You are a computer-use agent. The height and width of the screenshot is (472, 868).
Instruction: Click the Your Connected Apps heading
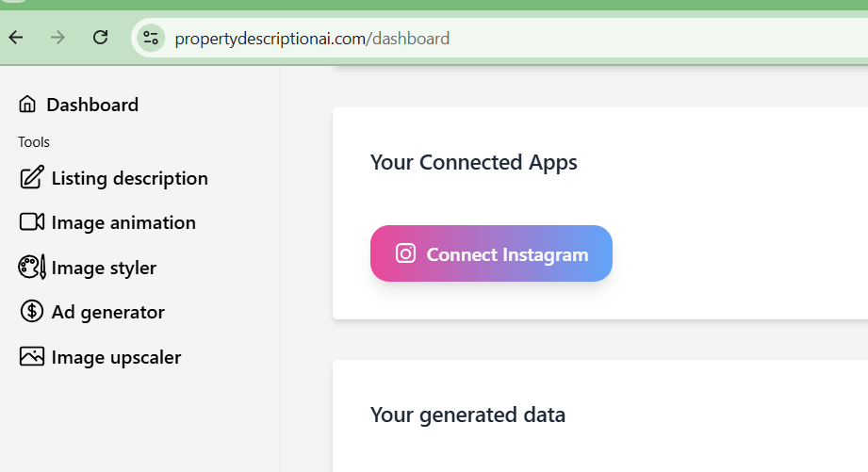tap(473, 162)
